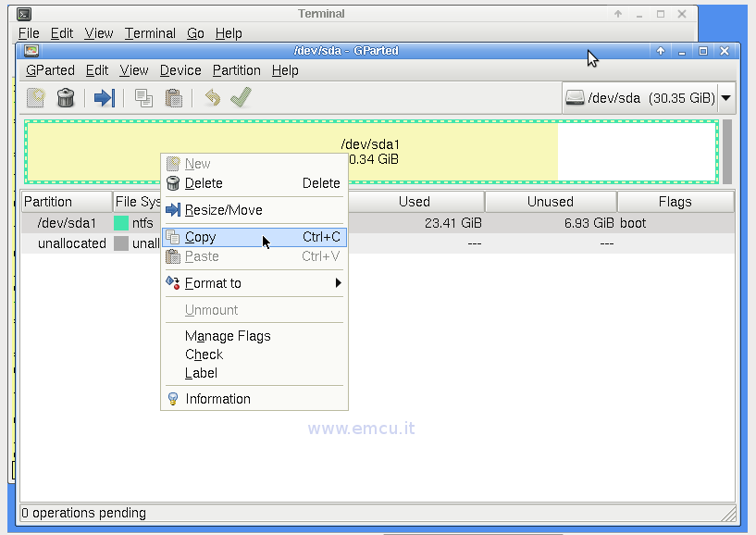Click the gray unallocated color swatch
This screenshot has width=756, height=535.
click(x=121, y=243)
